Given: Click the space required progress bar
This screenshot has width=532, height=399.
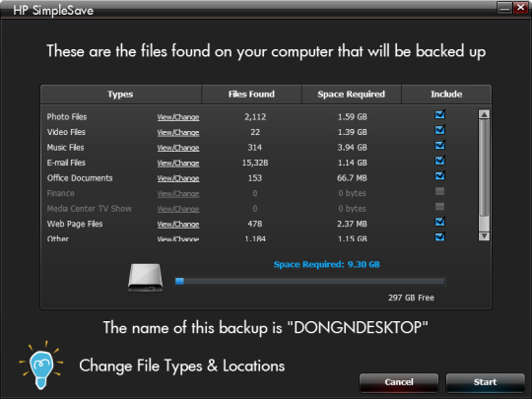Looking at the screenshot, I should [309, 281].
